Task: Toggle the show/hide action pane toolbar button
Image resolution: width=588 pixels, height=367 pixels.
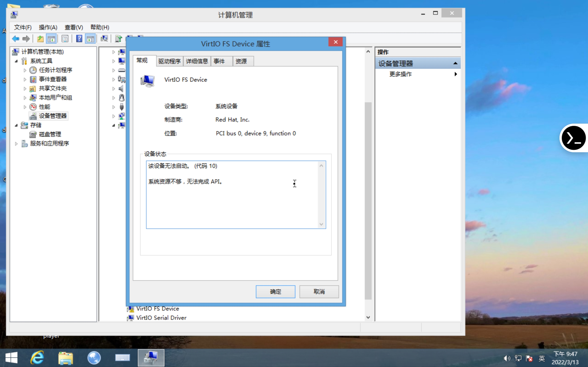Action: (90, 38)
